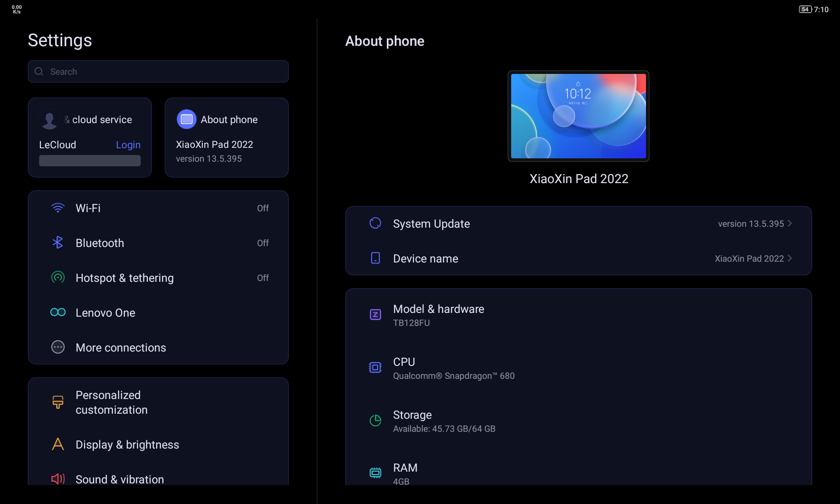Open Device name chevron arrow

pos(790,258)
